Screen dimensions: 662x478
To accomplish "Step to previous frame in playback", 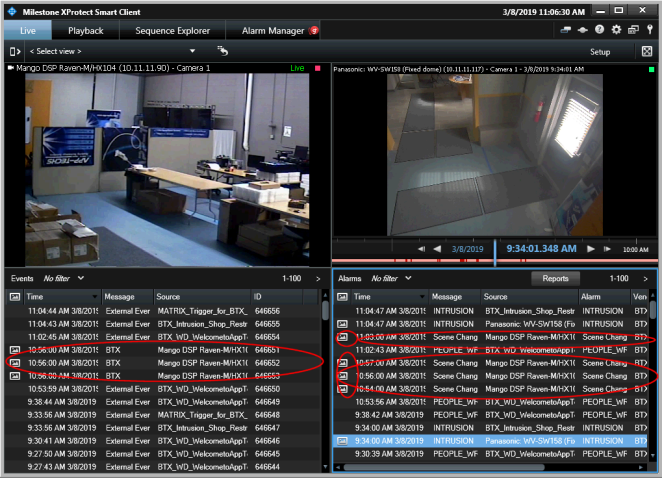I will coord(421,249).
